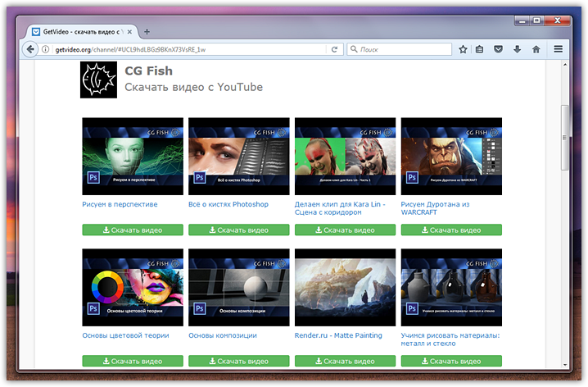Open the 'Основы цветовой теории' link
Viewport: 588px width, 387px height.
tap(125, 335)
